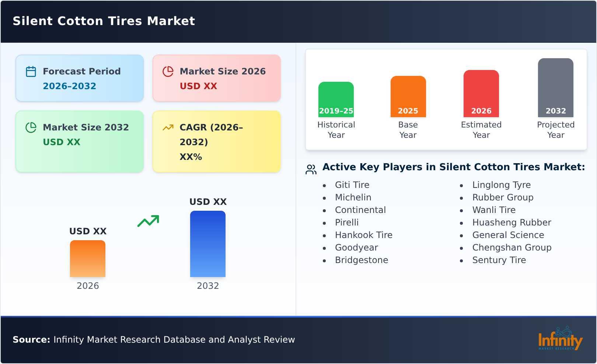Click the 2032 axis label under blue bar

pos(208,286)
